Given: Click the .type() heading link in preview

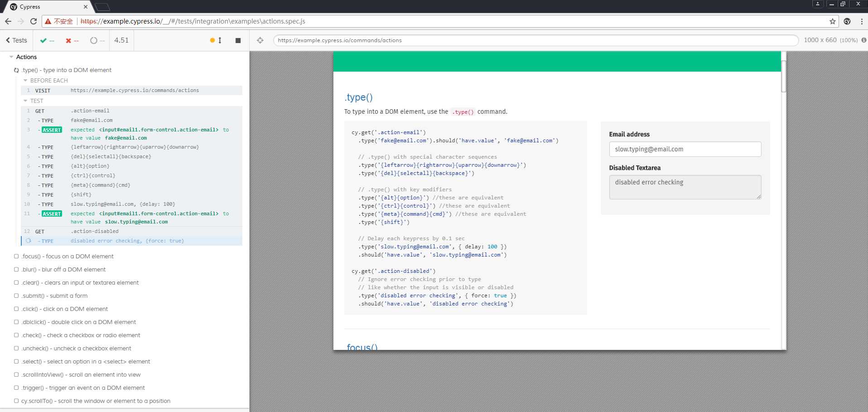Looking at the screenshot, I should (x=358, y=97).
